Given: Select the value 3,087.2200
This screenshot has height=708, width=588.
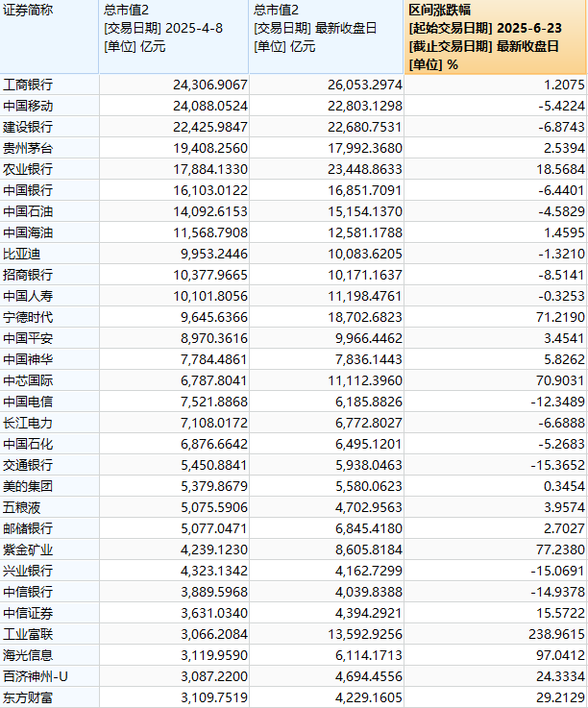Looking at the screenshot, I should pos(214,676).
